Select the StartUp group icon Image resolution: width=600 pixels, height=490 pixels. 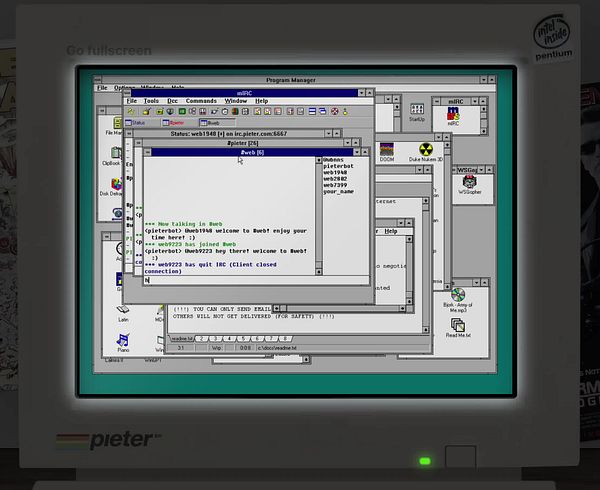click(x=417, y=112)
